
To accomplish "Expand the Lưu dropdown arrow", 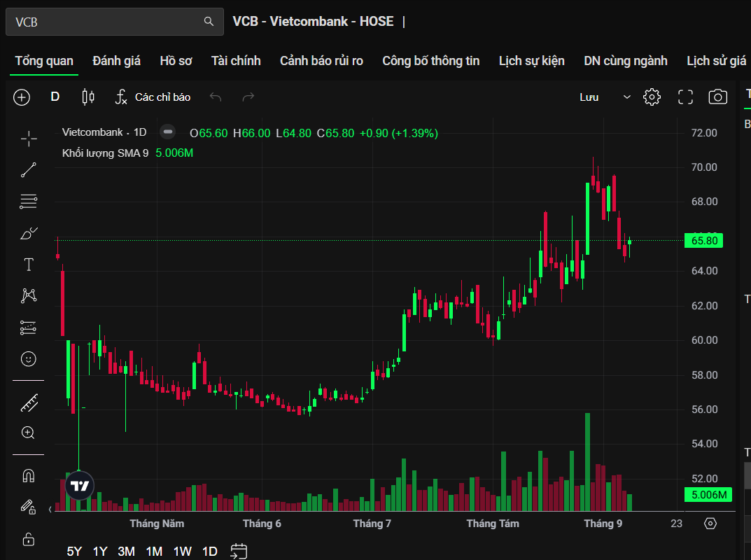I will [x=626, y=97].
